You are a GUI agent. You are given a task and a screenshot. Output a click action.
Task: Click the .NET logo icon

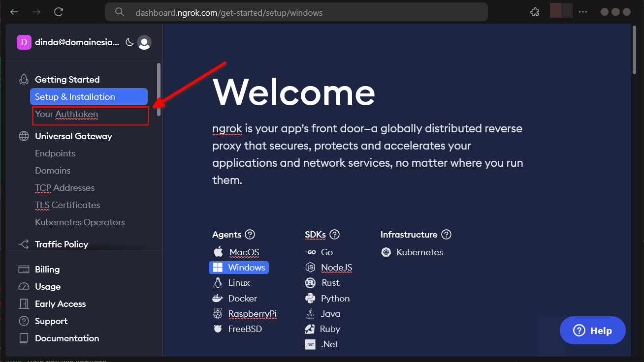point(310,344)
